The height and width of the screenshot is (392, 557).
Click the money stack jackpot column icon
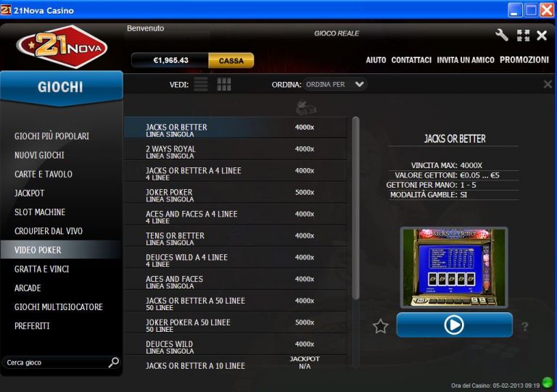point(306,107)
